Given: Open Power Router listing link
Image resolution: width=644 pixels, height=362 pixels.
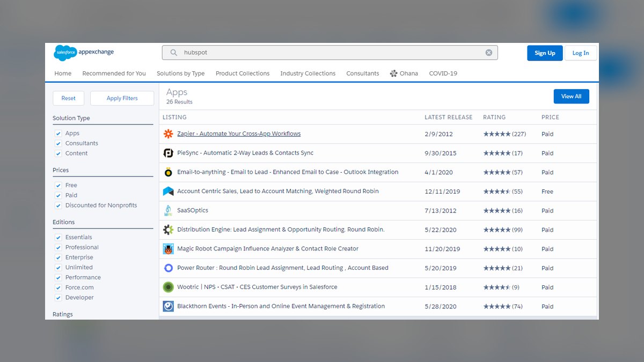Looking at the screenshot, I should (283, 268).
